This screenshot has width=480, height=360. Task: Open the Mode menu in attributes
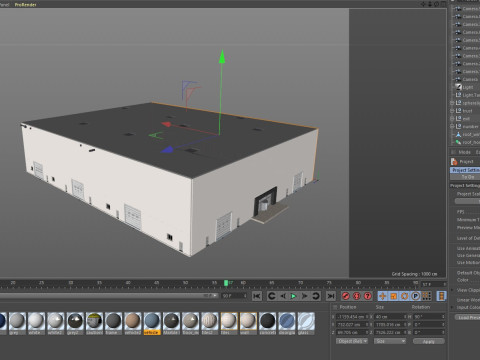pos(464,152)
